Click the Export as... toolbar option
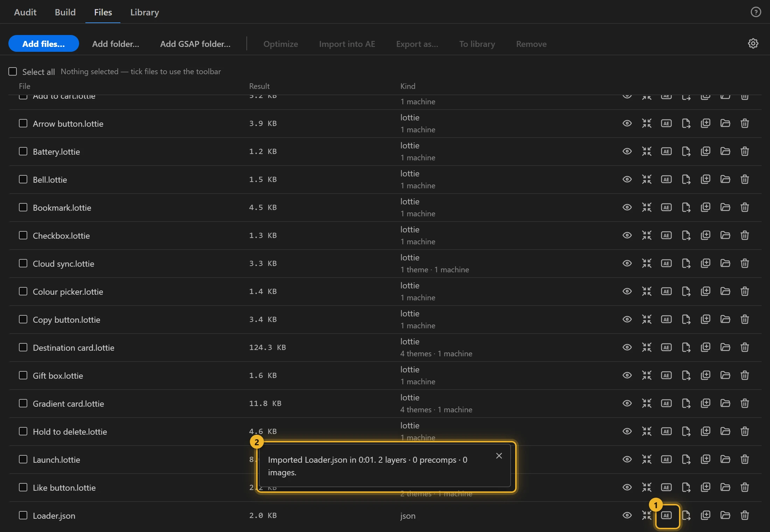Image resolution: width=770 pixels, height=532 pixels. click(x=417, y=44)
